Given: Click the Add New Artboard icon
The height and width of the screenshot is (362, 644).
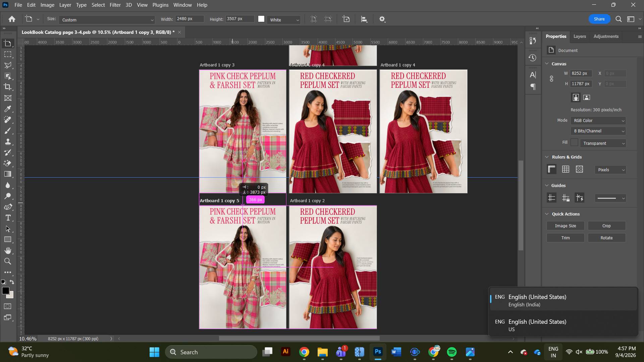Looking at the screenshot, I should (346, 19).
